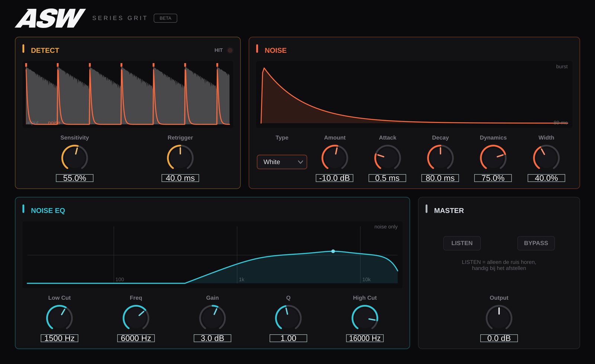Viewport: 595px width, 364px height.
Task: Click the Amount knob
Action: (335, 158)
